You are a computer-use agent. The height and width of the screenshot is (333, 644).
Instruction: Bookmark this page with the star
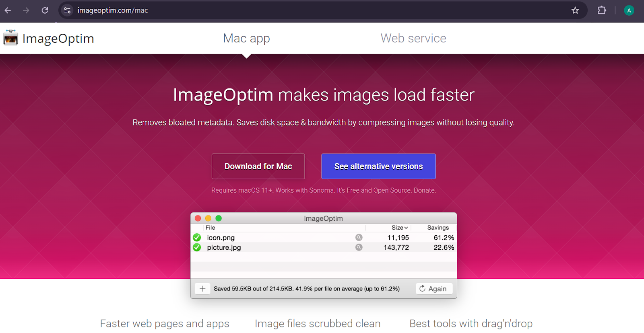pyautogui.click(x=575, y=10)
